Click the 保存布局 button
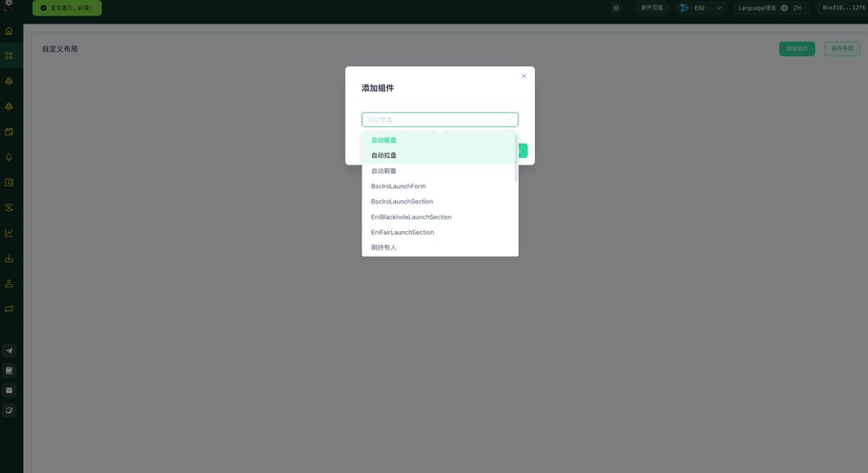868x473 pixels. (842, 49)
